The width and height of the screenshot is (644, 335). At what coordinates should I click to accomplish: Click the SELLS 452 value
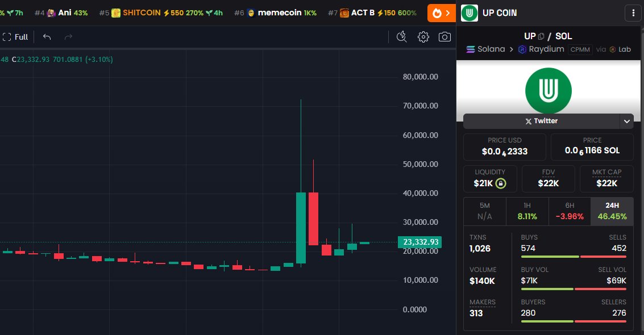(x=619, y=248)
